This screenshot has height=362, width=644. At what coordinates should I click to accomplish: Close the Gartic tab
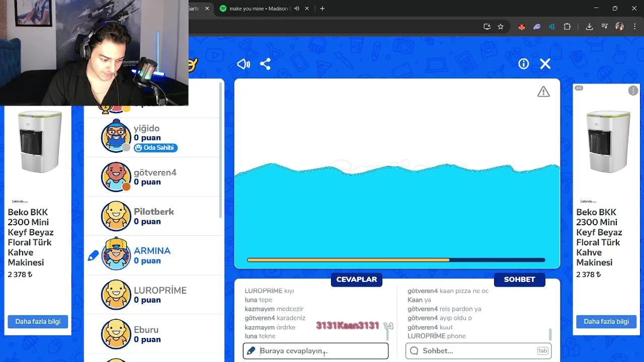tap(206, 9)
